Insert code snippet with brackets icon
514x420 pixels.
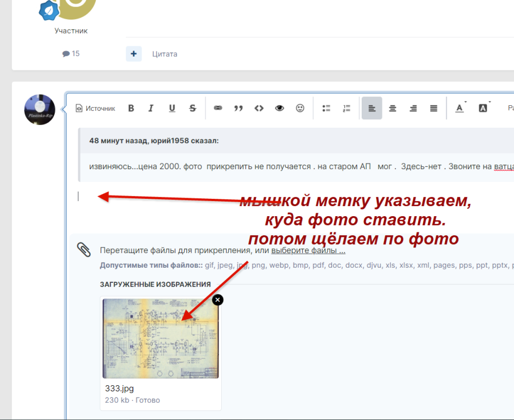(259, 109)
